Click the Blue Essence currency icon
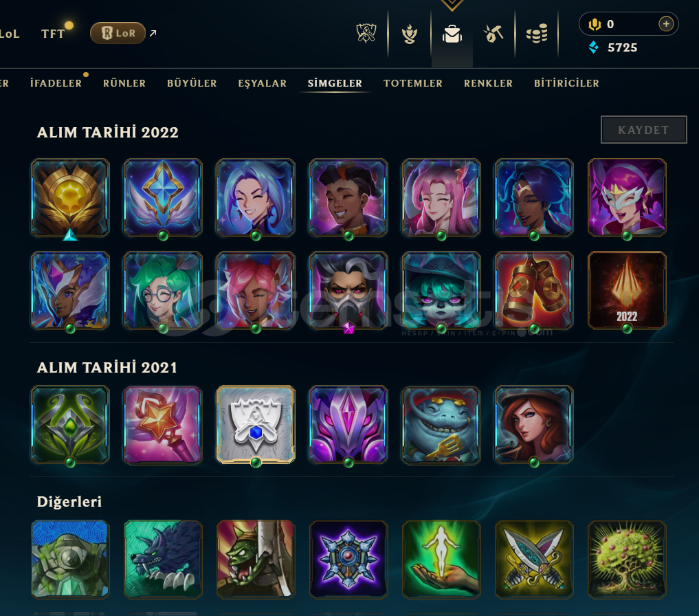 point(593,47)
